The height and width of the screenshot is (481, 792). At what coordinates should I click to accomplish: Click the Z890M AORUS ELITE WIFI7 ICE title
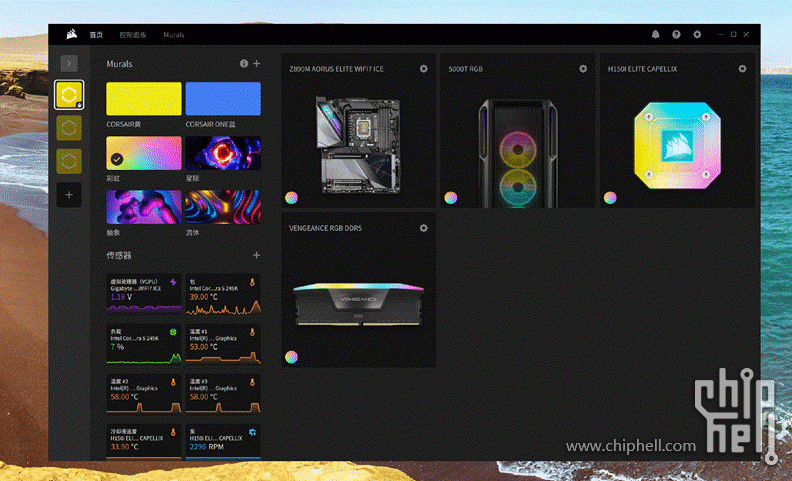pyautogui.click(x=336, y=69)
